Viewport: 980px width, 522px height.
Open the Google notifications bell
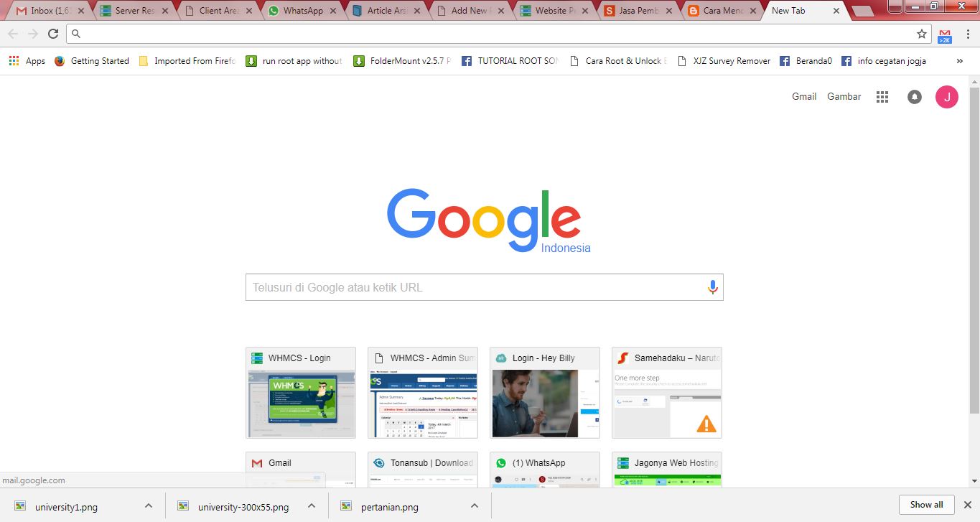tap(915, 97)
